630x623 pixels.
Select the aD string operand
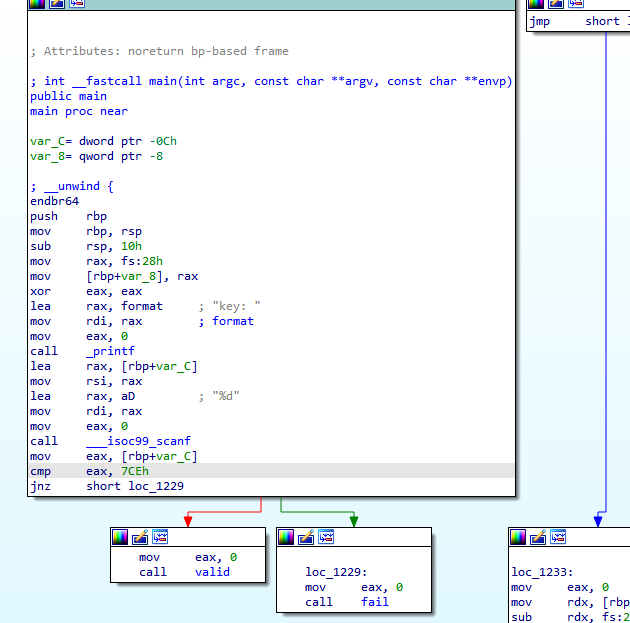click(x=128, y=396)
